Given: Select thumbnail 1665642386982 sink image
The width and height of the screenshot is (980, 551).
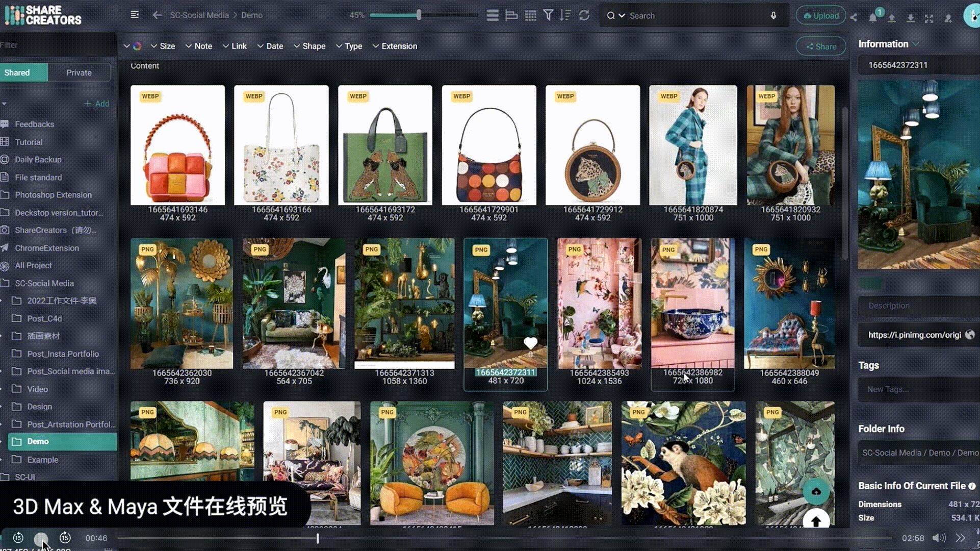Looking at the screenshot, I should tap(692, 303).
